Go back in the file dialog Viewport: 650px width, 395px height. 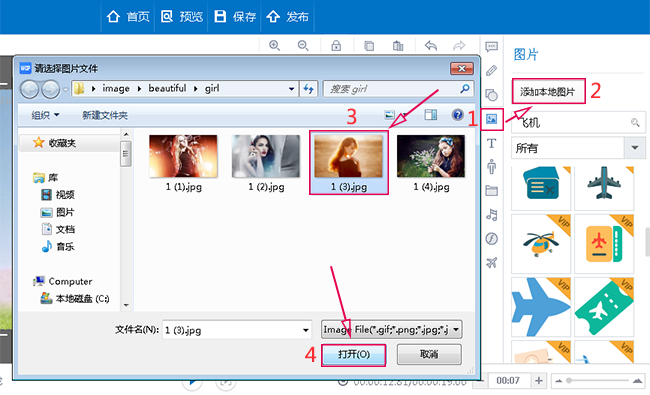(29, 89)
